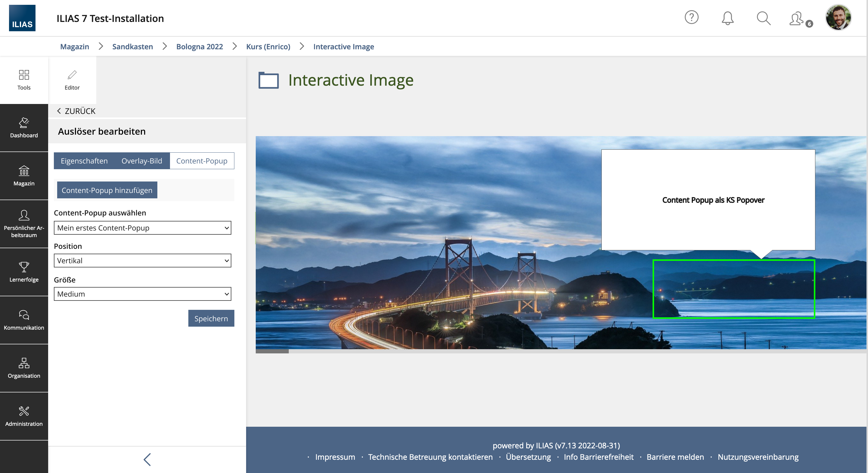Viewport: 868px width, 473px height.
Task: Open the Tools sidebar entry
Action: point(24,80)
